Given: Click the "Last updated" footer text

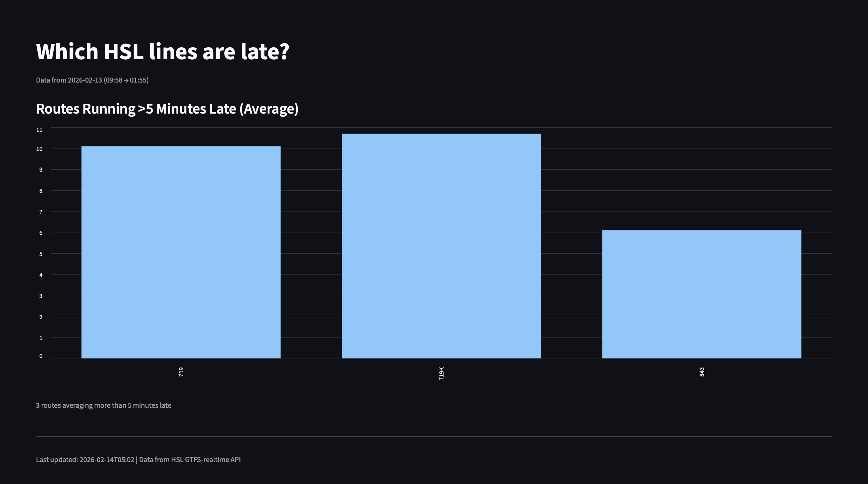Looking at the screenshot, I should [x=138, y=460].
